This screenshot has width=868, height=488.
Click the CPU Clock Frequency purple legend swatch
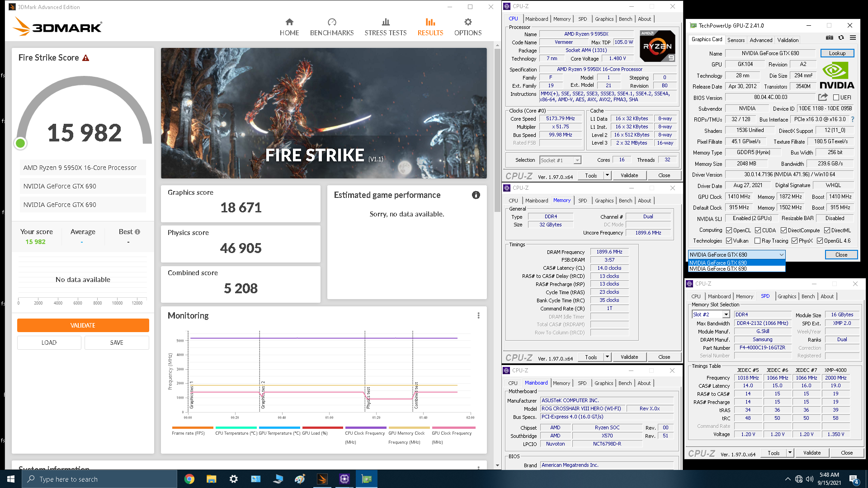click(x=366, y=427)
